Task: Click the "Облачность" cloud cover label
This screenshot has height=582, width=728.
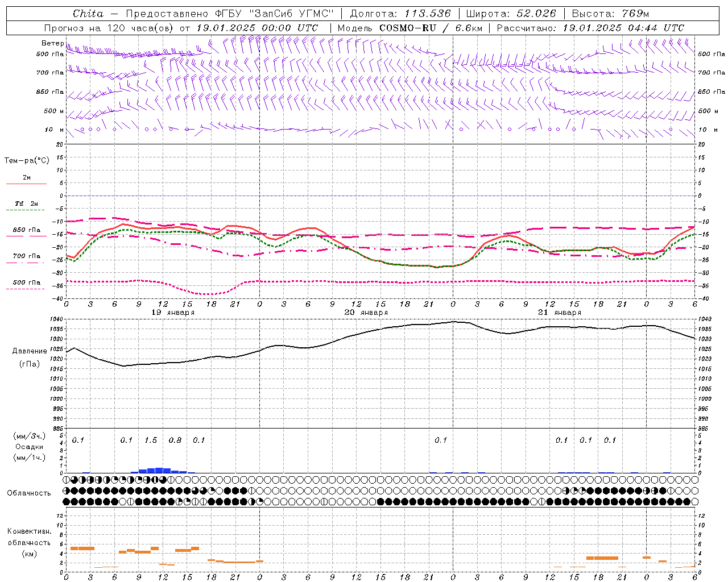Action: click(29, 493)
